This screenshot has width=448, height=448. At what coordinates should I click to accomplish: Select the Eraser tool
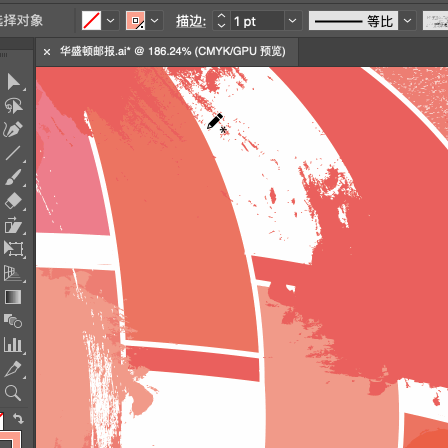[x=13, y=201]
